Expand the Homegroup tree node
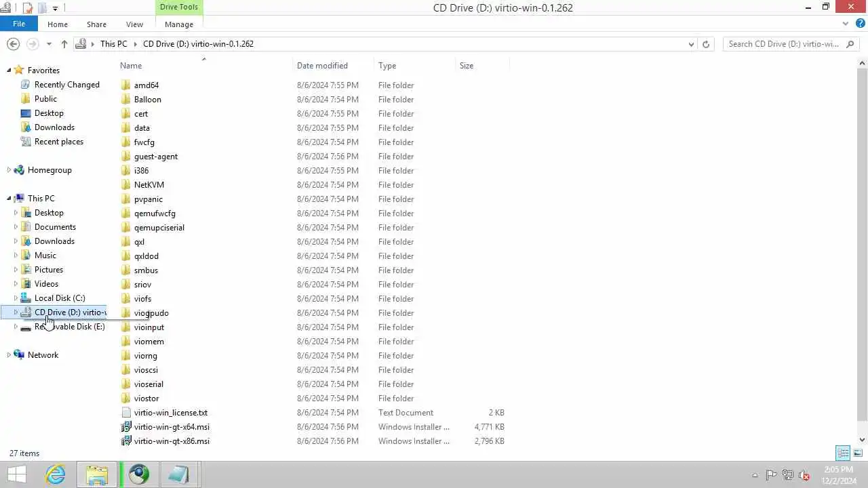 pos(9,170)
